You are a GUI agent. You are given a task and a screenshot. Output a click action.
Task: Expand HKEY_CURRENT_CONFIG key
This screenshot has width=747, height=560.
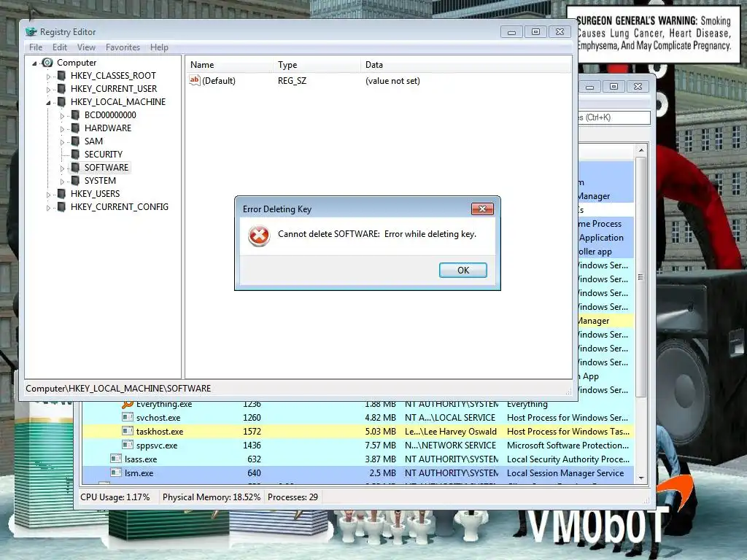click(x=48, y=208)
